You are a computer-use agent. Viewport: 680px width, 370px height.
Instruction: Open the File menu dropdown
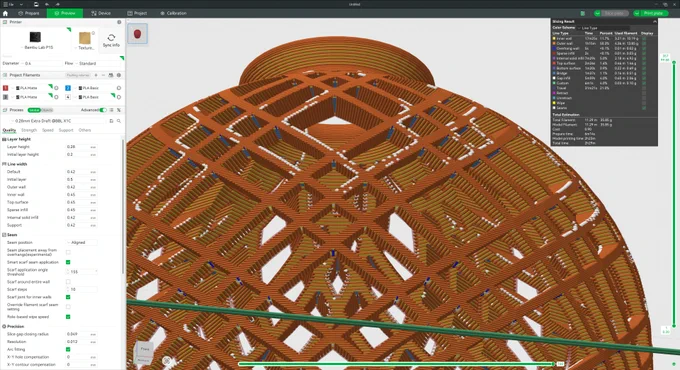pos(10,4)
